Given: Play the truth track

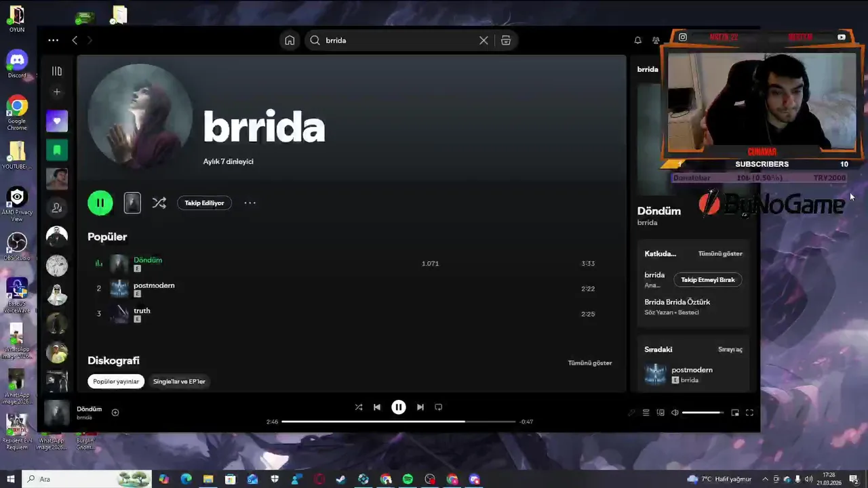Looking at the screenshot, I should click(351, 314).
